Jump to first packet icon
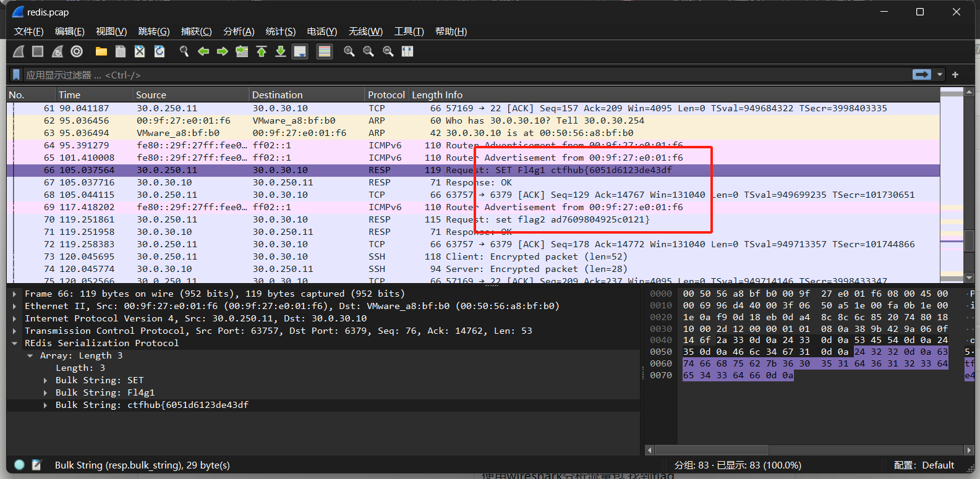Screen dimensions: 980x479 coord(262,51)
